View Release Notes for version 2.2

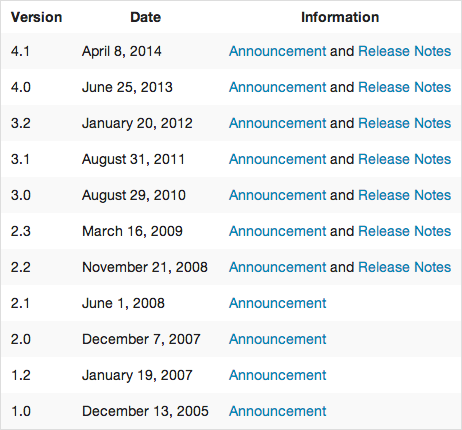[x=404, y=267]
